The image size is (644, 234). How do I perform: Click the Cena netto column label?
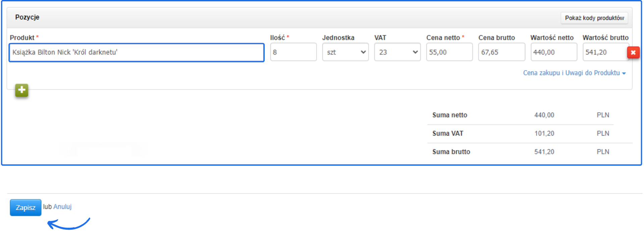click(x=443, y=38)
